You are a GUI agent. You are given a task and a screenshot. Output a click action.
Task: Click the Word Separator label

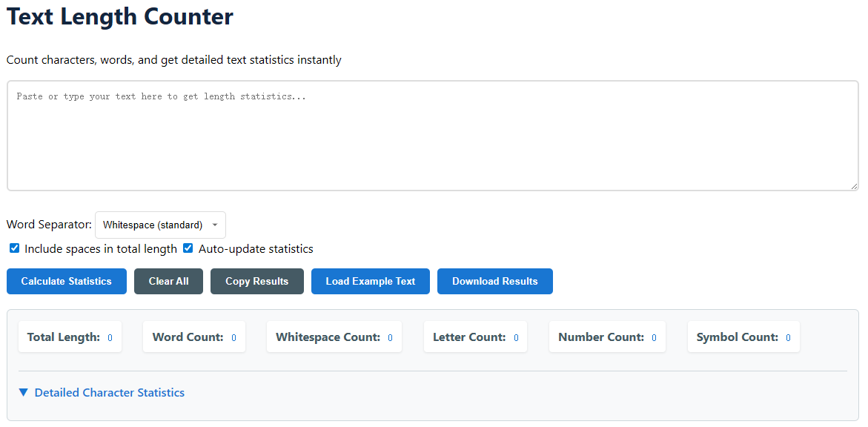click(50, 225)
